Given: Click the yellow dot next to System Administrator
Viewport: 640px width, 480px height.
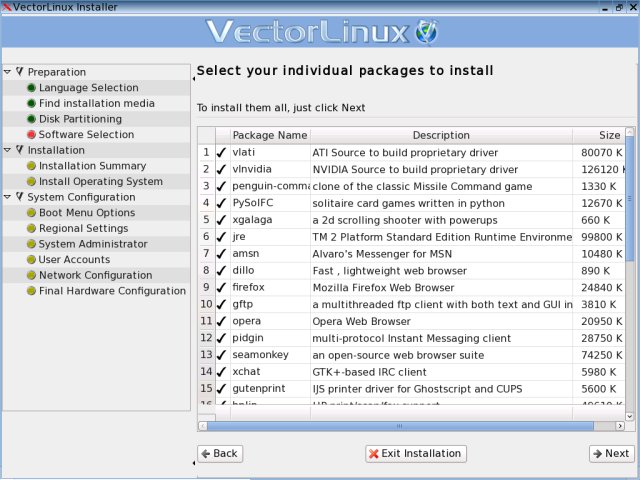Looking at the screenshot, I should (31, 244).
